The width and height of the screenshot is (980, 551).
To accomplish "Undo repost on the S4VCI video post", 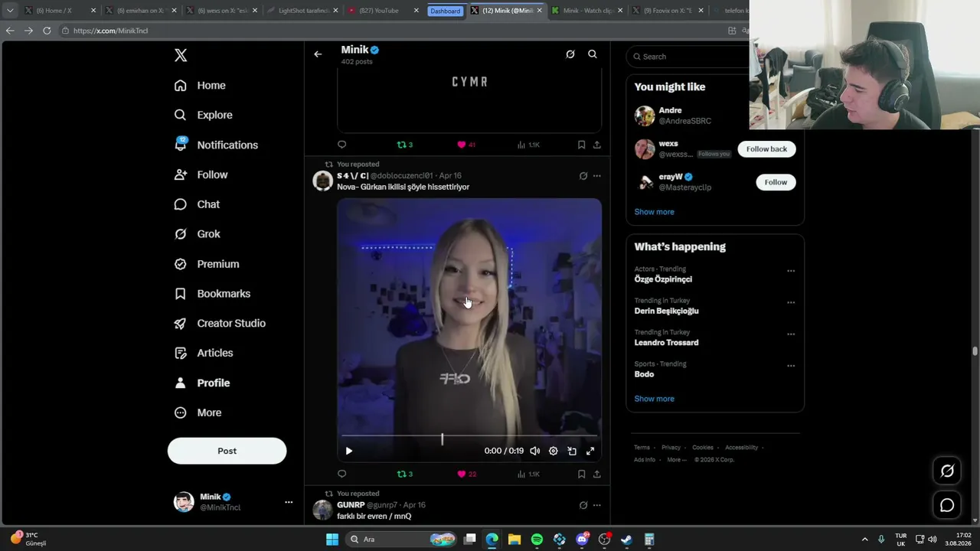I will tap(405, 474).
